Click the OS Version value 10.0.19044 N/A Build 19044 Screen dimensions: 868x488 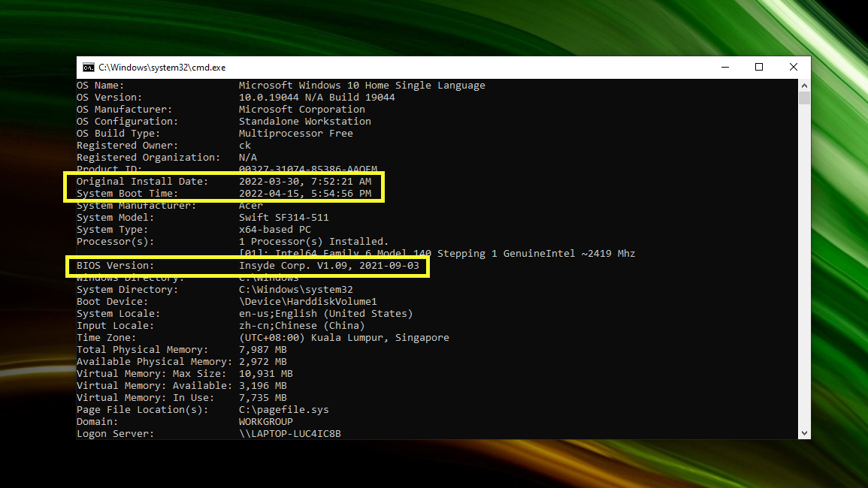tap(316, 98)
